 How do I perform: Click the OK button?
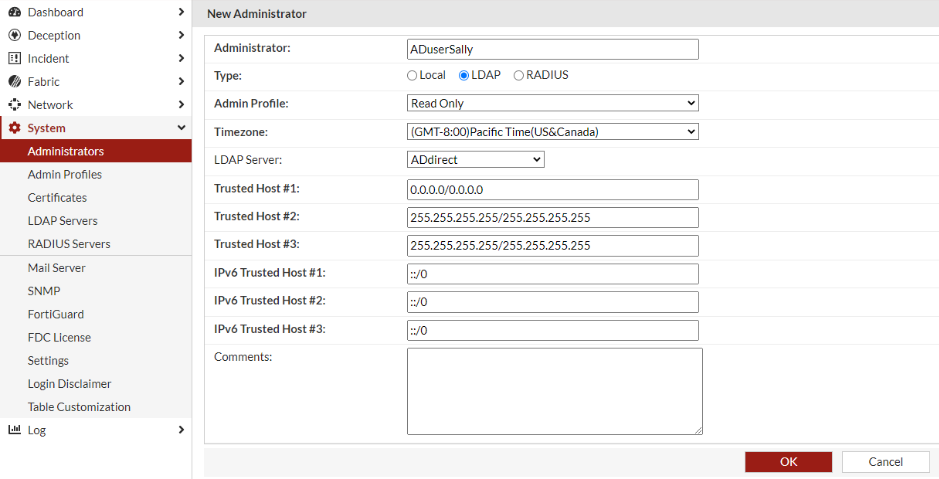[788, 462]
